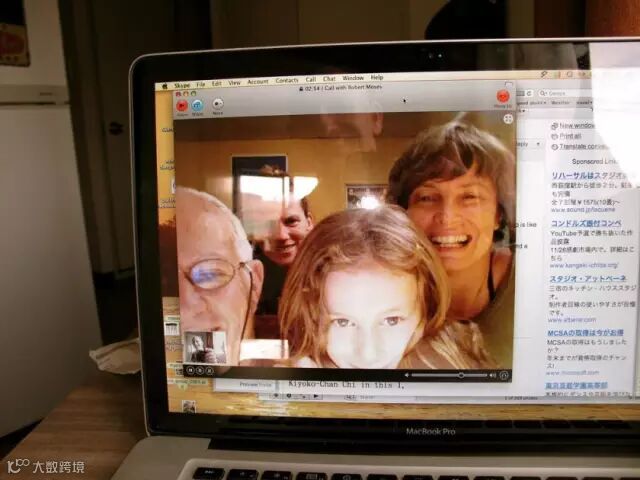Open the Account menu
The image size is (640, 480).
pyautogui.click(x=258, y=82)
